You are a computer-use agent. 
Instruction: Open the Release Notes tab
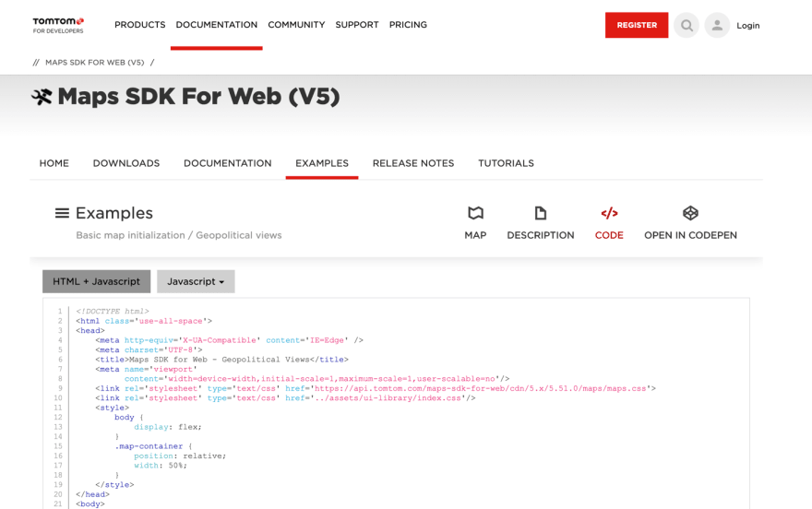(413, 163)
